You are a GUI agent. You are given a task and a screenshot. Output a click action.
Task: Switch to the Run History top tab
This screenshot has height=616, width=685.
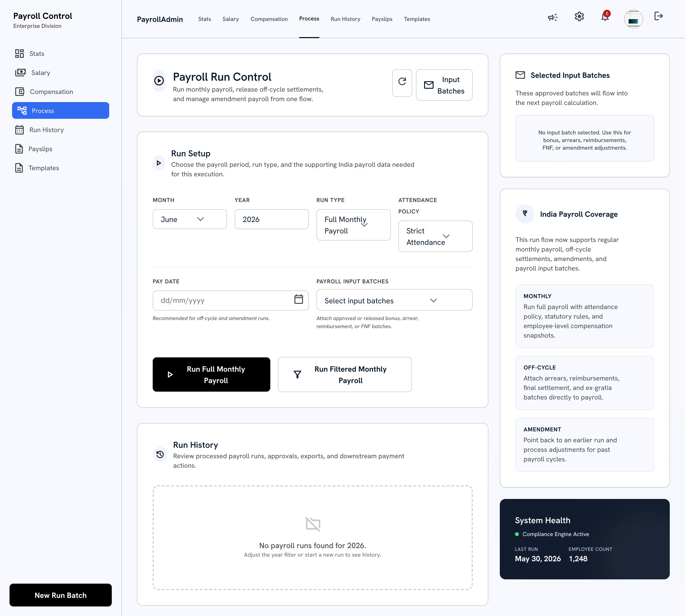click(x=345, y=19)
